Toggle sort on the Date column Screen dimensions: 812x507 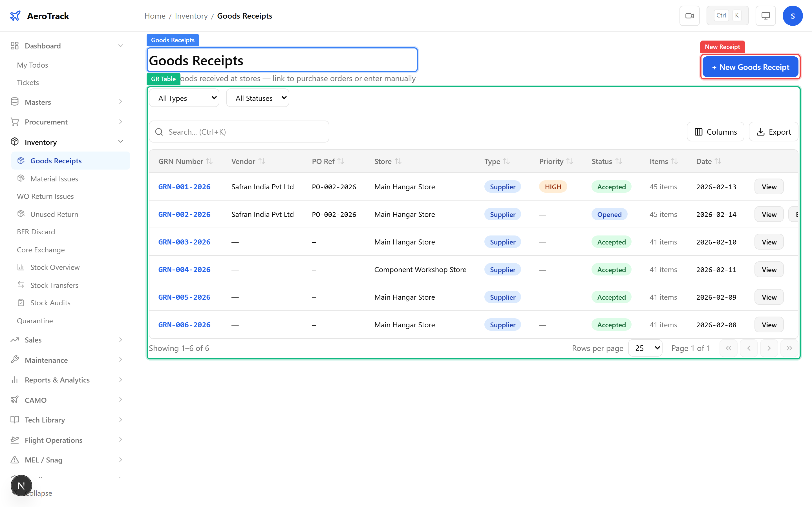718,161
